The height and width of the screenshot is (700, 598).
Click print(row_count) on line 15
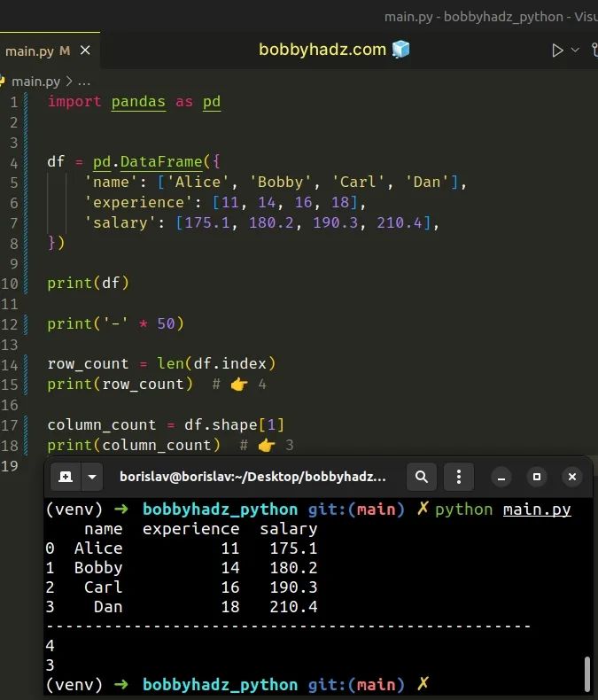click(120, 385)
